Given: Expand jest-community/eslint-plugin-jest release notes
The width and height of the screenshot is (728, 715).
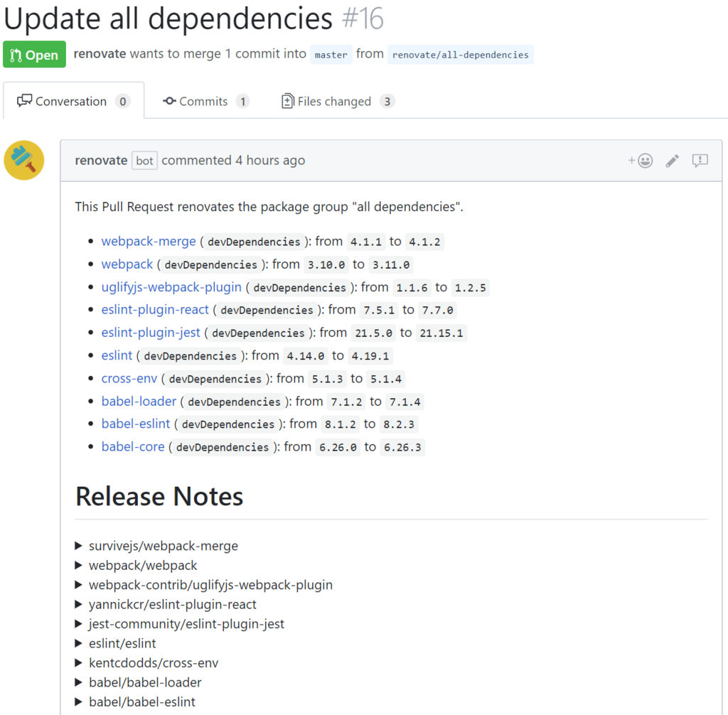Looking at the screenshot, I should [180, 623].
